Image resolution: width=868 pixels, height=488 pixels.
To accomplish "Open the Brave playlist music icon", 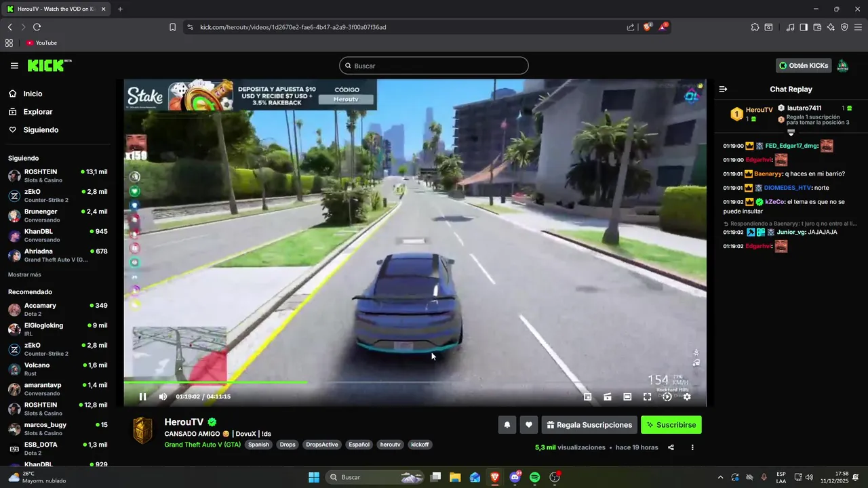I will [790, 27].
